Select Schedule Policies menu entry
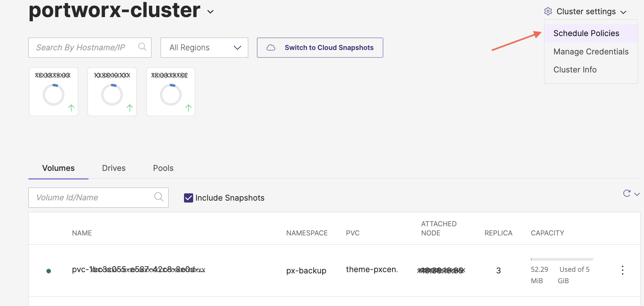This screenshot has height=306, width=644. pyautogui.click(x=591, y=33)
